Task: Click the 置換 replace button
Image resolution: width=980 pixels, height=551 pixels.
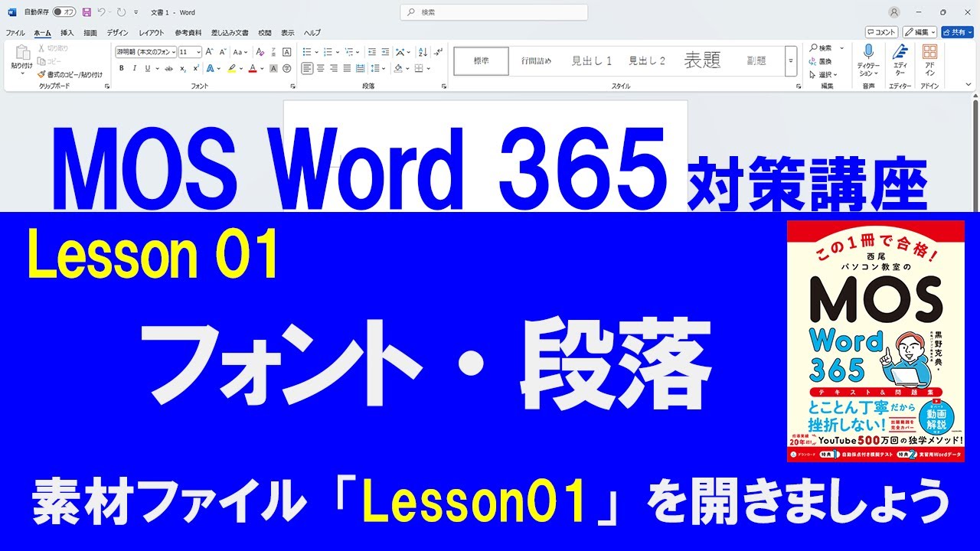Action: click(822, 61)
